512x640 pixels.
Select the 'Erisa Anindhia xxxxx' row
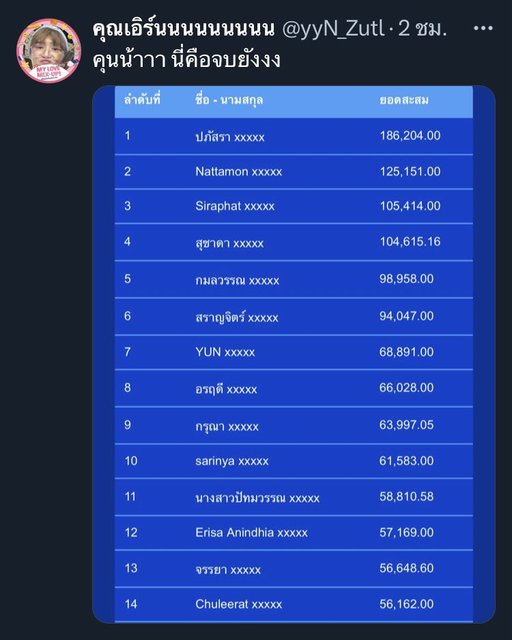(x=294, y=533)
